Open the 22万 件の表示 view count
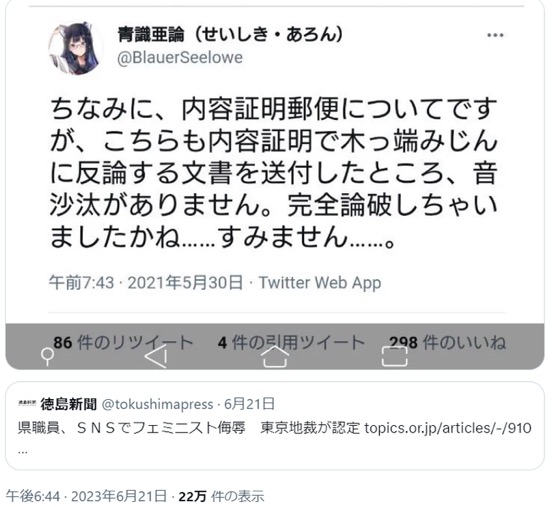552x507 pixels. [x=221, y=496]
